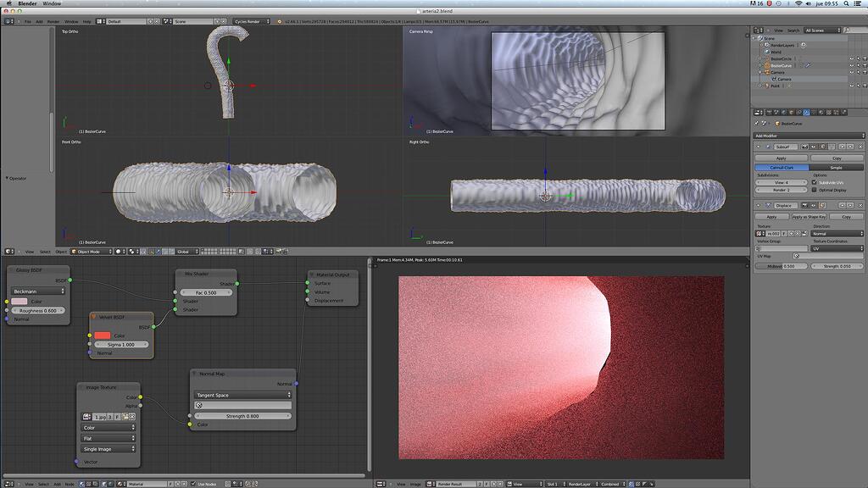Toggle Camera visibility eye in outliner
This screenshot has width=868, height=488.
(851, 73)
